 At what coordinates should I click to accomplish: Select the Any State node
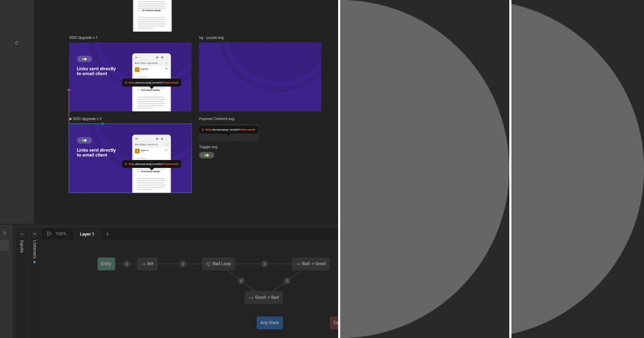(269, 322)
